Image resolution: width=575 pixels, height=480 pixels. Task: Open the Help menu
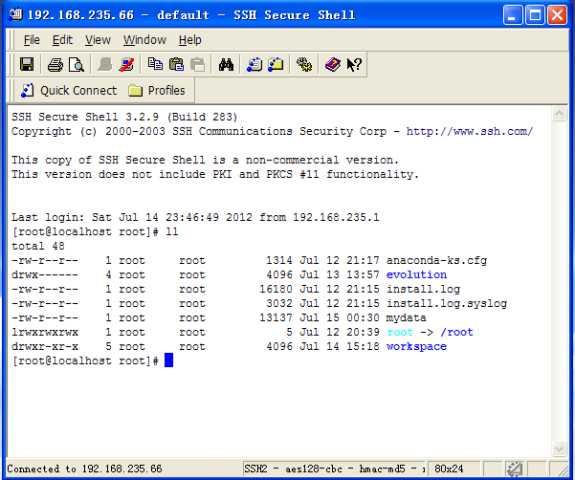click(x=190, y=40)
